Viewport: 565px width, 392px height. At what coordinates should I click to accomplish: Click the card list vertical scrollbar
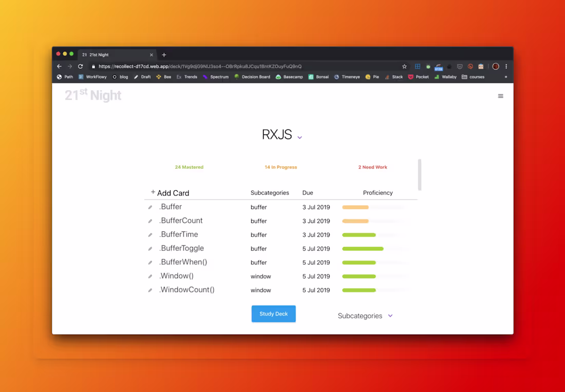pyautogui.click(x=420, y=174)
